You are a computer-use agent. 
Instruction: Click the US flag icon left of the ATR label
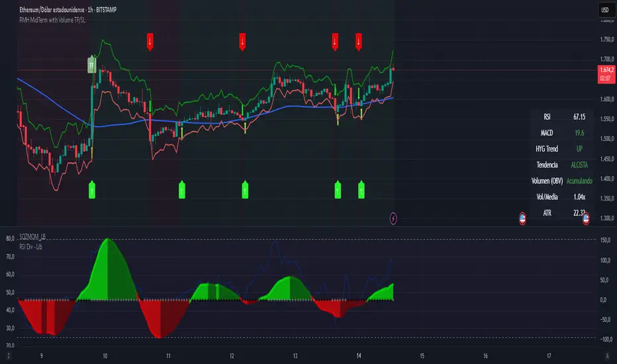[x=522, y=218]
